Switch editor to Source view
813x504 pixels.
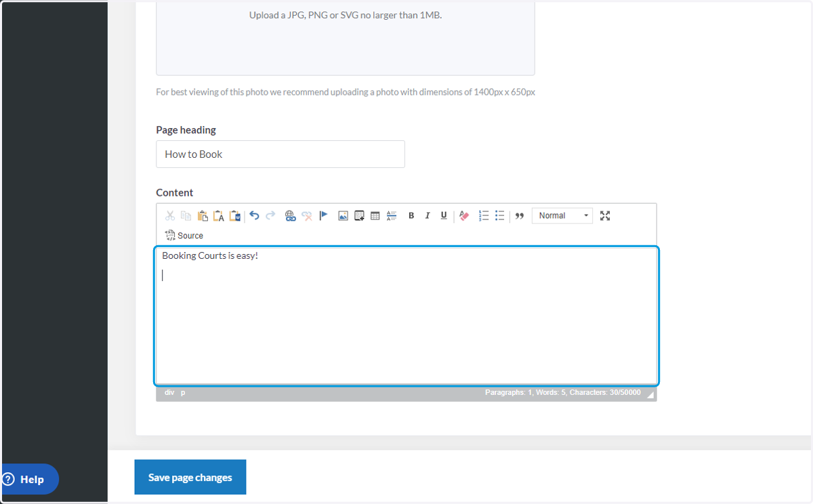coord(184,236)
